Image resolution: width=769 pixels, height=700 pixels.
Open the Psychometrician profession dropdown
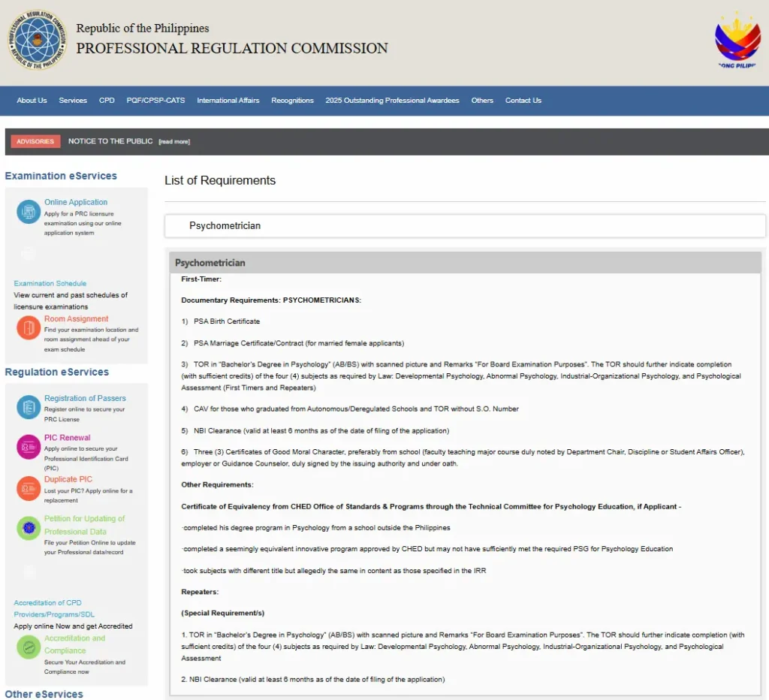pyautogui.click(x=465, y=225)
